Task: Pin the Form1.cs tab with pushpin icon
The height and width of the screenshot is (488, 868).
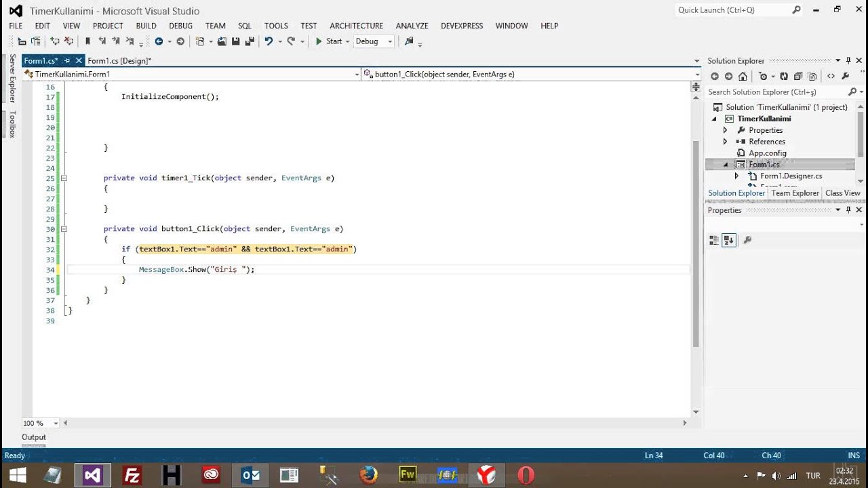Action: click(x=68, y=60)
